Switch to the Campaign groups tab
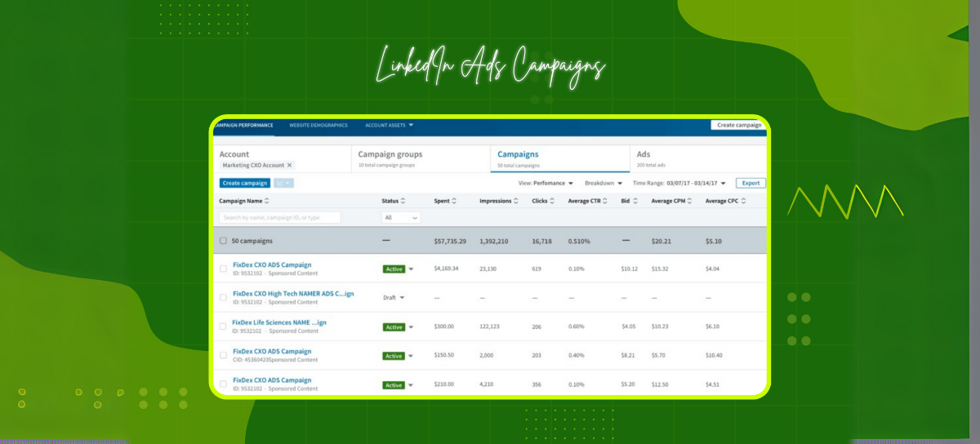The width and height of the screenshot is (980, 444). click(x=421, y=158)
